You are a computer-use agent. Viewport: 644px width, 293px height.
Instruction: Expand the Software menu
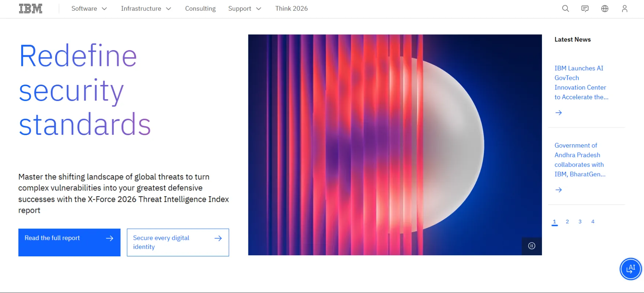click(89, 8)
